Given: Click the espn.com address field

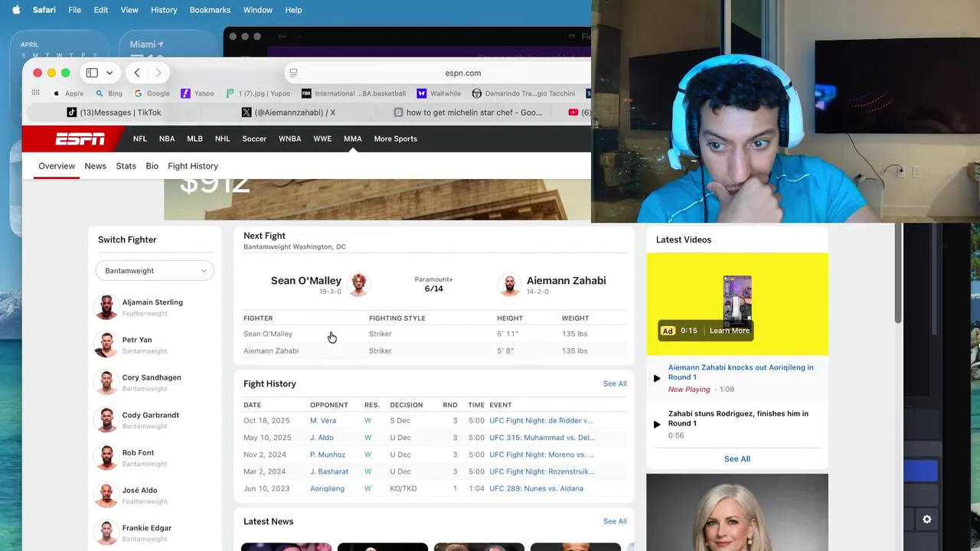Looking at the screenshot, I should tap(462, 73).
